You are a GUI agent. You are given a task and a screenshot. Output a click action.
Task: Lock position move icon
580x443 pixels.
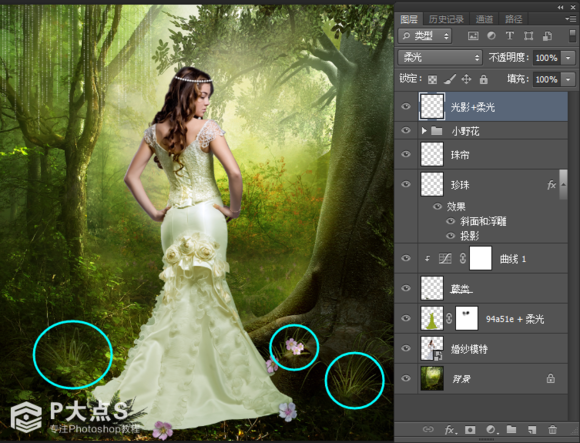pos(466,79)
